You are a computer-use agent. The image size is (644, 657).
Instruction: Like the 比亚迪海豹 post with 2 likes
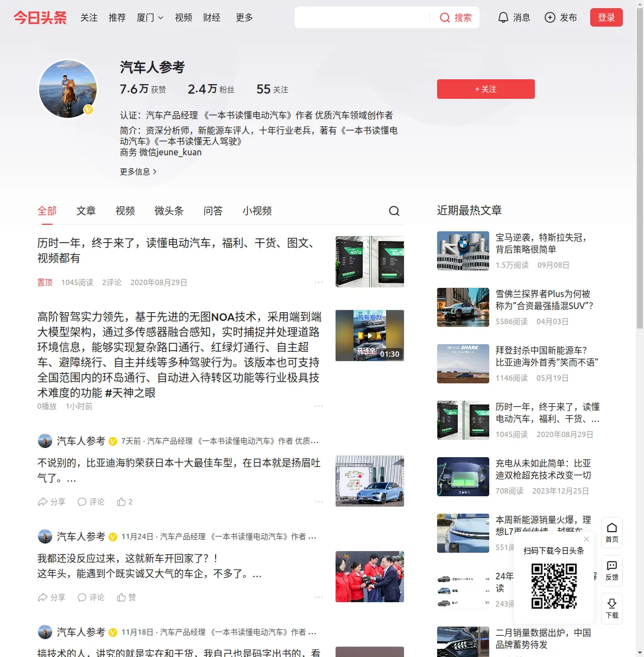point(124,502)
